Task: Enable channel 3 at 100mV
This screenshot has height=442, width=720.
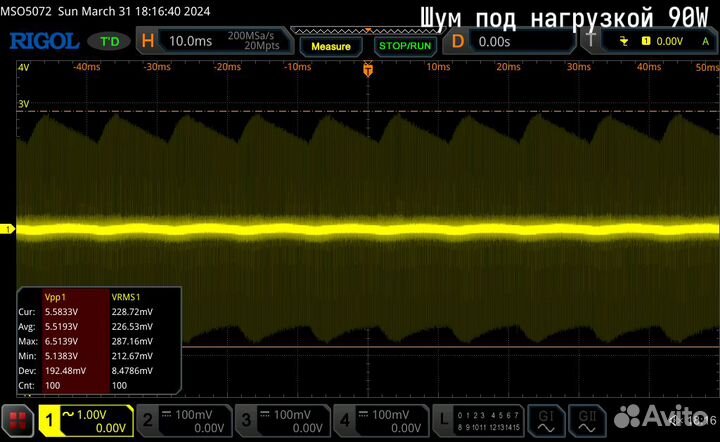Action: pyautogui.click(x=282, y=420)
